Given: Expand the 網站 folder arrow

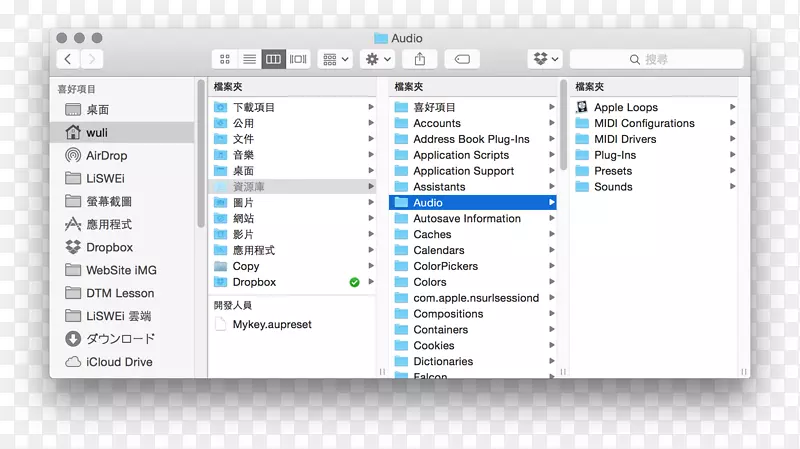Looking at the screenshot, I should tap(371, 218).
